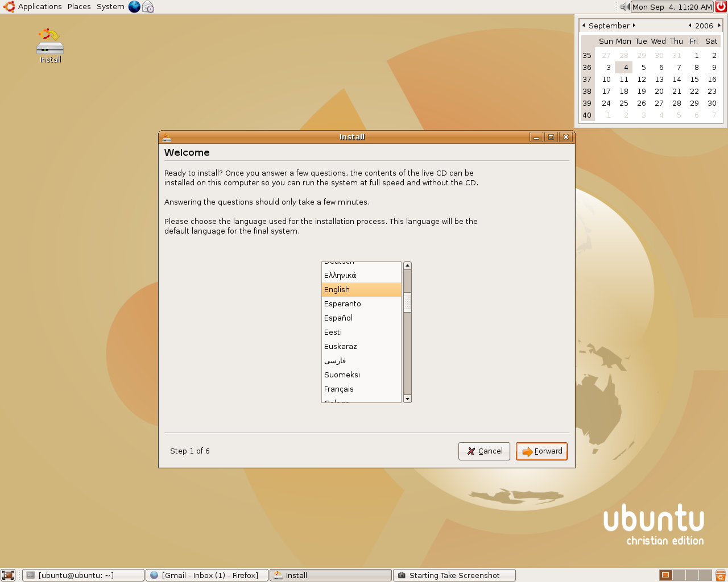
Task: Switch to the second workspace
Action: coord(679,575)
